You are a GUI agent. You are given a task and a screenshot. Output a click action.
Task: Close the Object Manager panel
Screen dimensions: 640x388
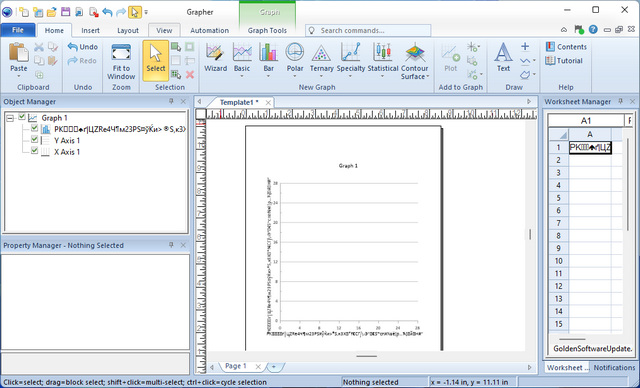[183, 101]
